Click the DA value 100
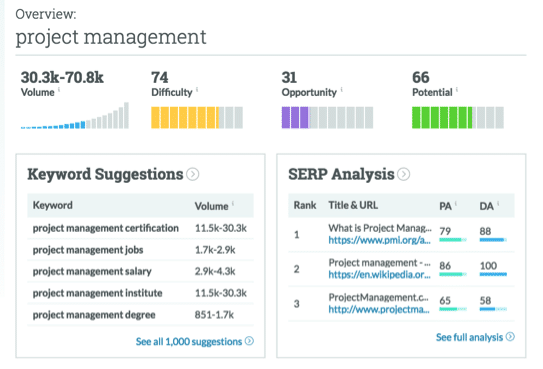The image size is (543, 369). click(x=488, y=266)
